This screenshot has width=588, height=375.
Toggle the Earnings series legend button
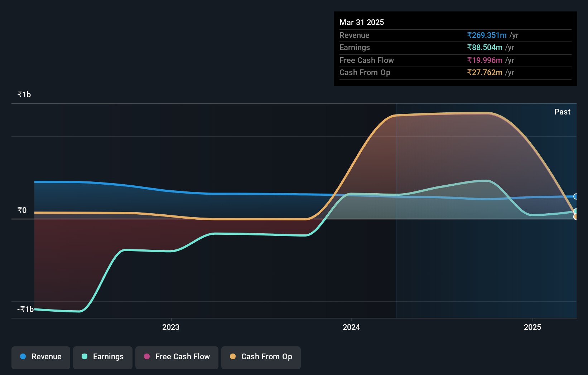click(x=103, y=357)
